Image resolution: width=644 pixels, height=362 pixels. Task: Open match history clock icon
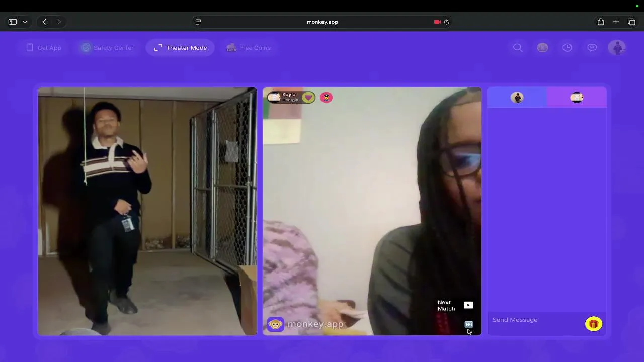(567, 48)
